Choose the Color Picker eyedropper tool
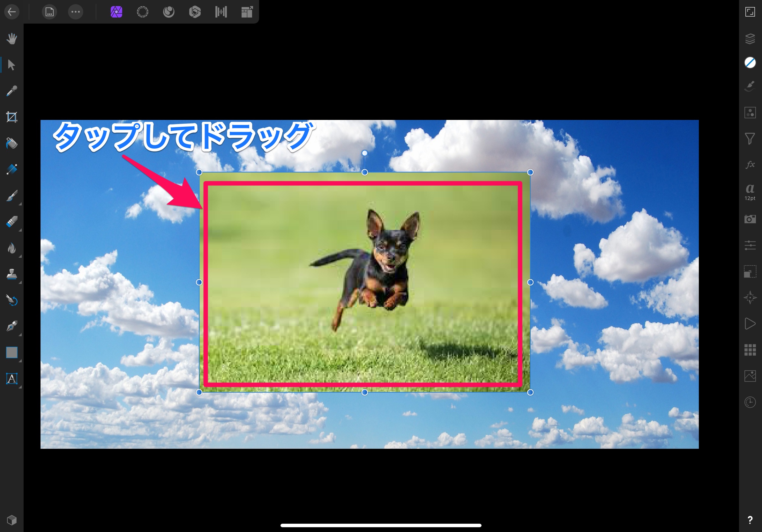The width and height of the screenshot is (762, 532). (11, 91)
